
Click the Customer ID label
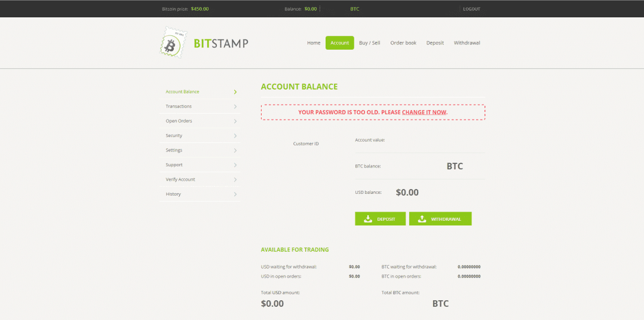pos(306,144)
